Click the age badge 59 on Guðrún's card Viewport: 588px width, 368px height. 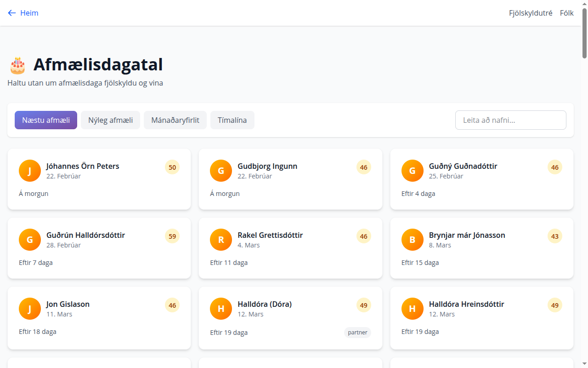click(x=172, y=236)
